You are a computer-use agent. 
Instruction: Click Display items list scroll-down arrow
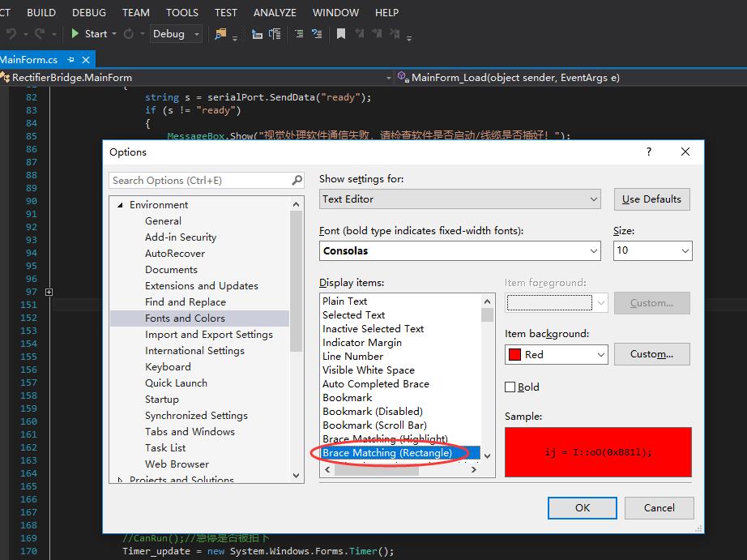[487, 456]
